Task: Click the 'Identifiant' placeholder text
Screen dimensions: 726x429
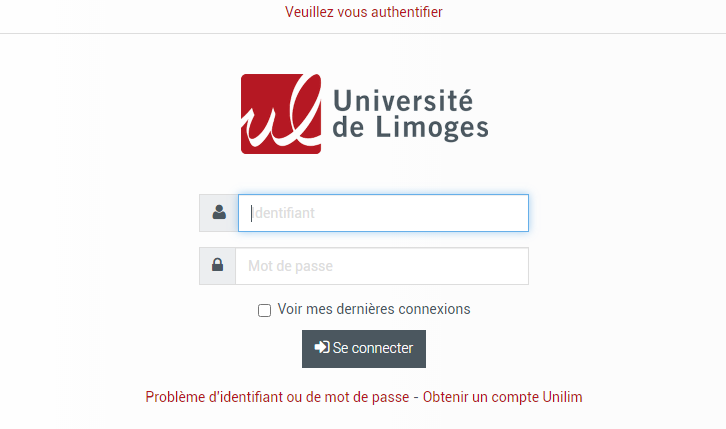Action: [x=283, y=213]
